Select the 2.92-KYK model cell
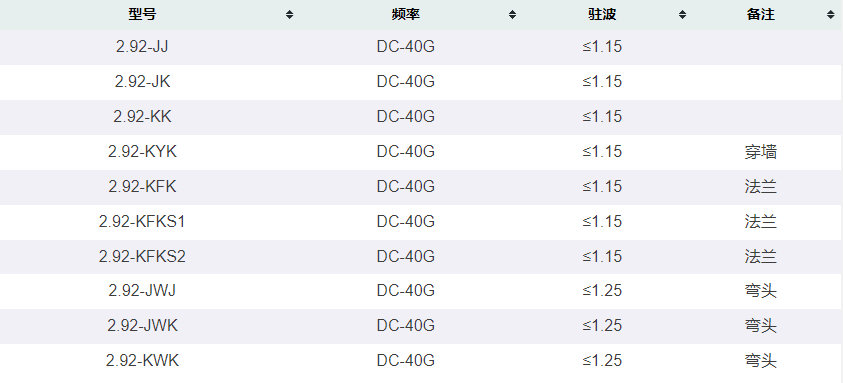843x383 pixels. pos(142,152)
